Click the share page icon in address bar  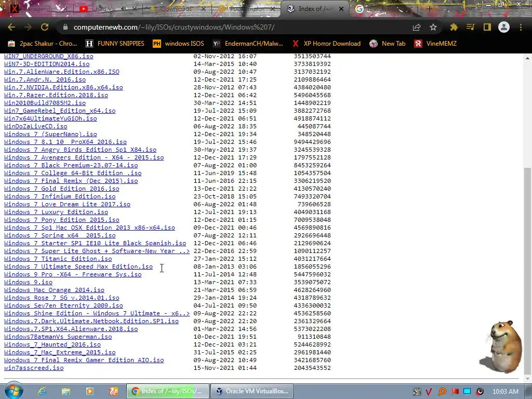pyautogui.click(x=417, y=27)
